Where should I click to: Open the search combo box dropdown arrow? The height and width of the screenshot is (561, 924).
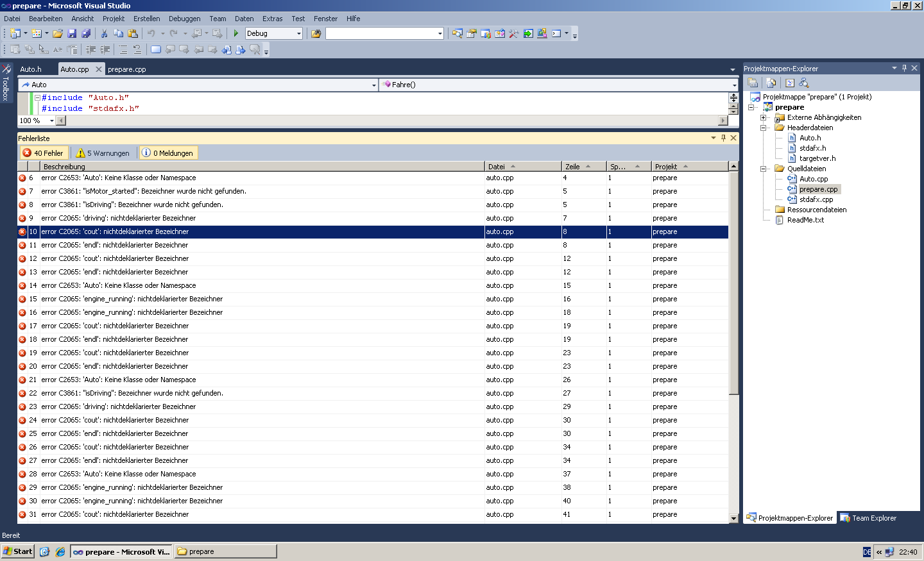click(x=440, y=33)
